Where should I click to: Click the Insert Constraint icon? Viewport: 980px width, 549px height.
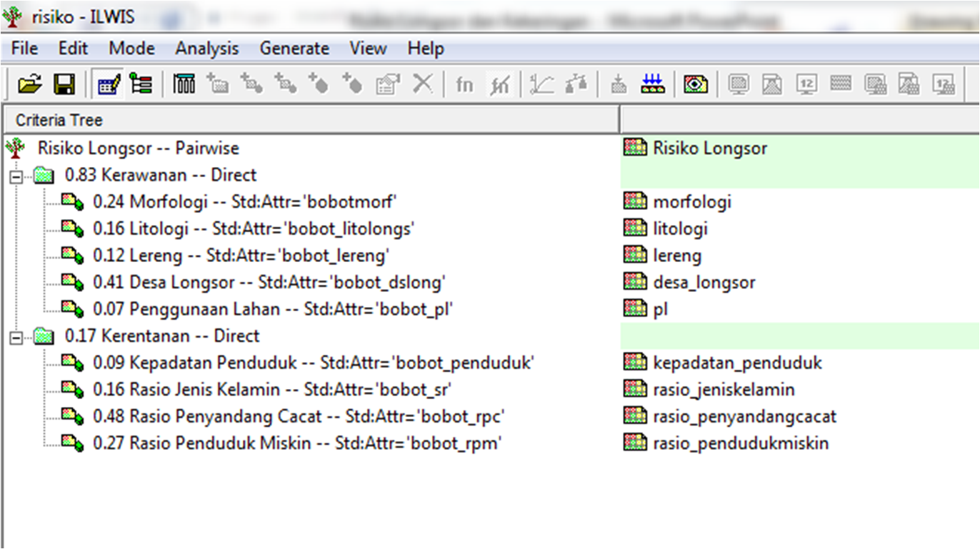pos(353,85)
